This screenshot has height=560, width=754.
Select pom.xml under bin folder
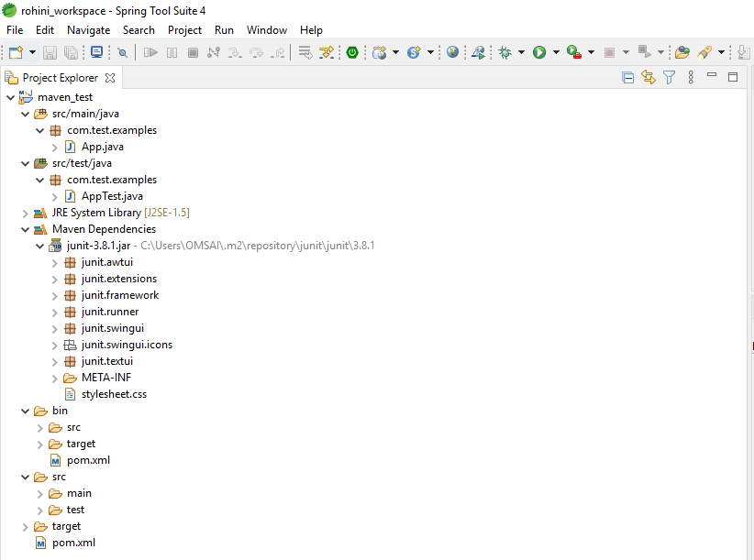pos(88,460)
